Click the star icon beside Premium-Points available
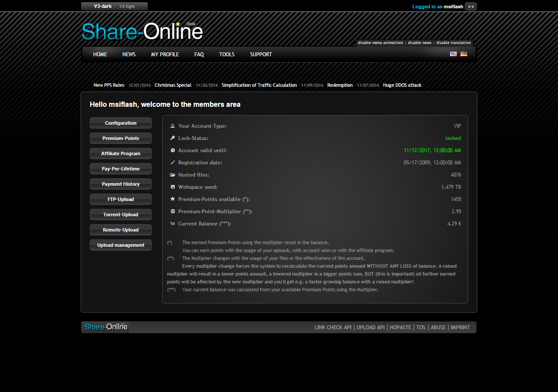Viewport: 558px width, 392px height. tap(173, 199)
